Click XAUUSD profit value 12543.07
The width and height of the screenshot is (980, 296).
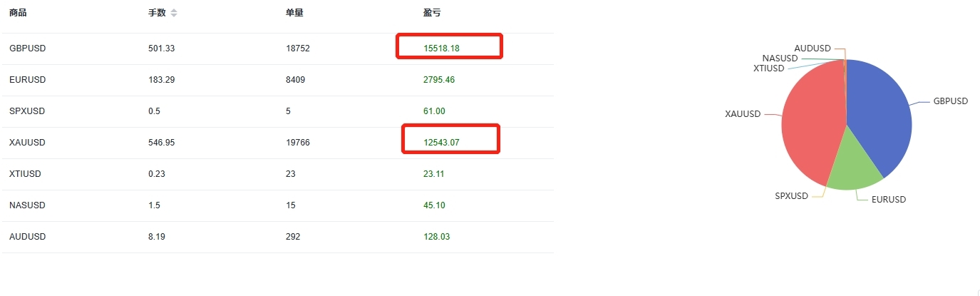(x=442, y=143)
